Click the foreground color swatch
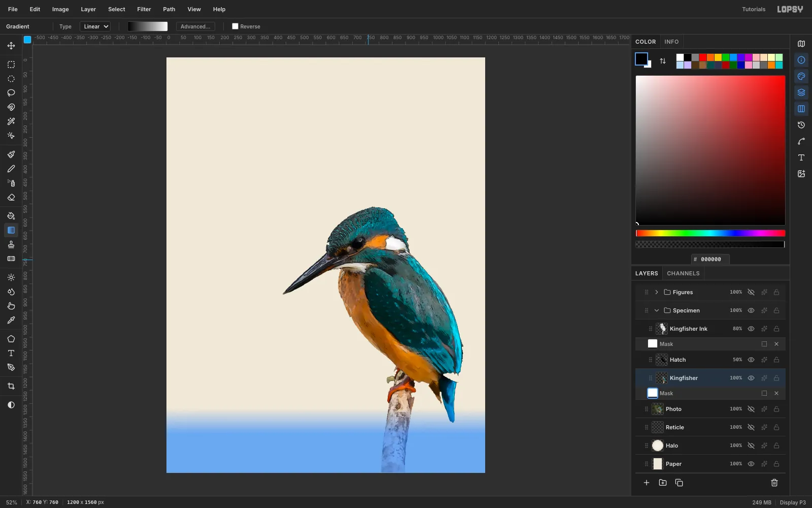This screenshot has width=812, height=508. point(641,59)
